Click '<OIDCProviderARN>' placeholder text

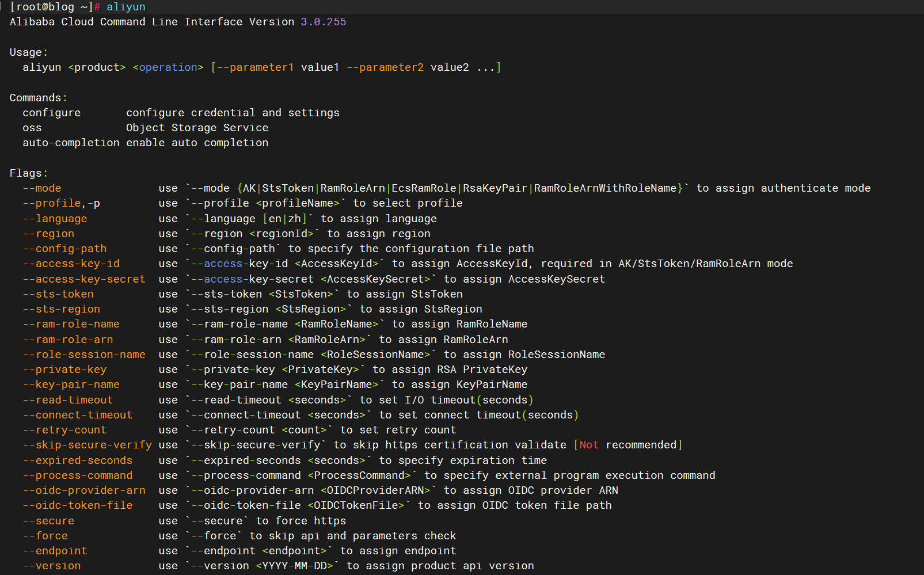(375, 490)
